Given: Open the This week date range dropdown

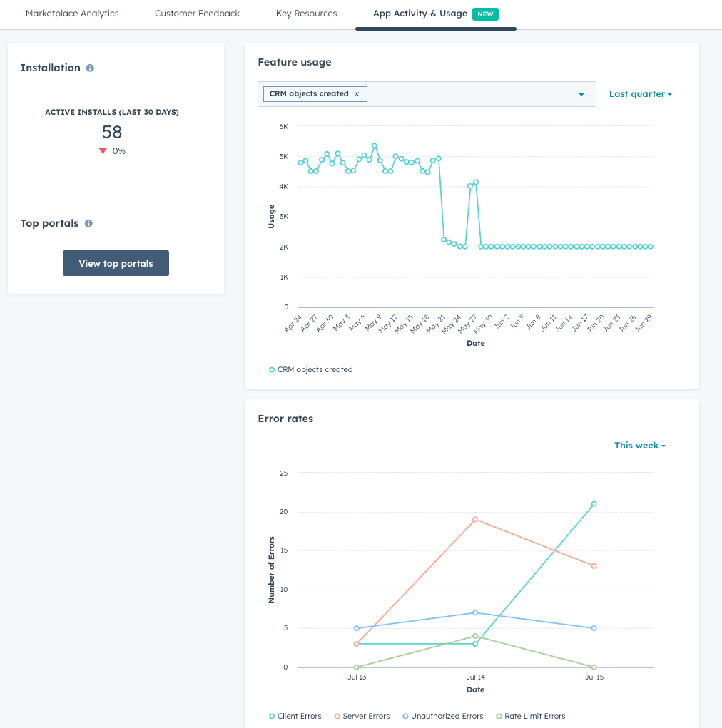Looking at the screenshot, I should click(639, 446).
